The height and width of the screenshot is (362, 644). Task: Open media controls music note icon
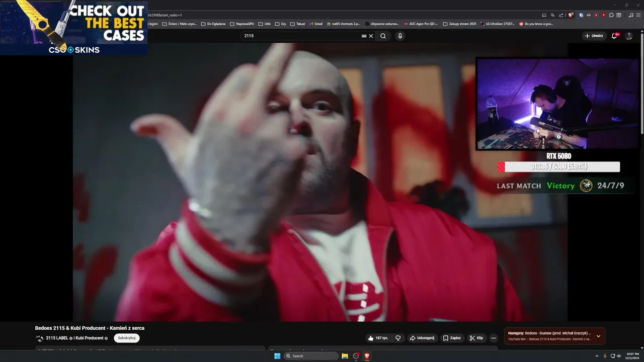tap(631, 15)
